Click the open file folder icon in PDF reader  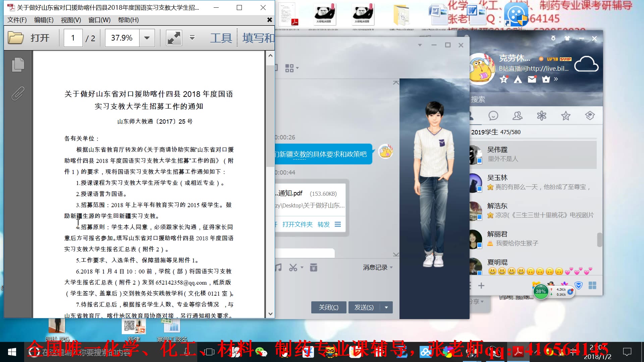click(15, 38)
